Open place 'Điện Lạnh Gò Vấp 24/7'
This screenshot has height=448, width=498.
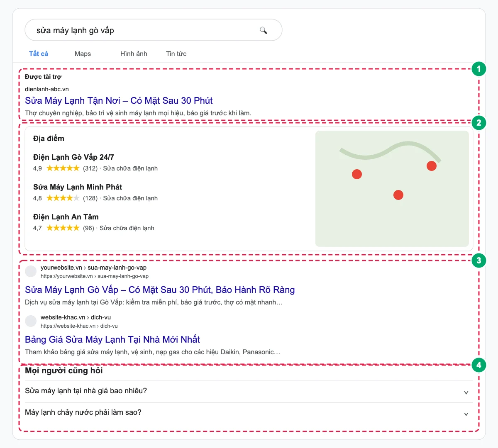tap(73, 157)
